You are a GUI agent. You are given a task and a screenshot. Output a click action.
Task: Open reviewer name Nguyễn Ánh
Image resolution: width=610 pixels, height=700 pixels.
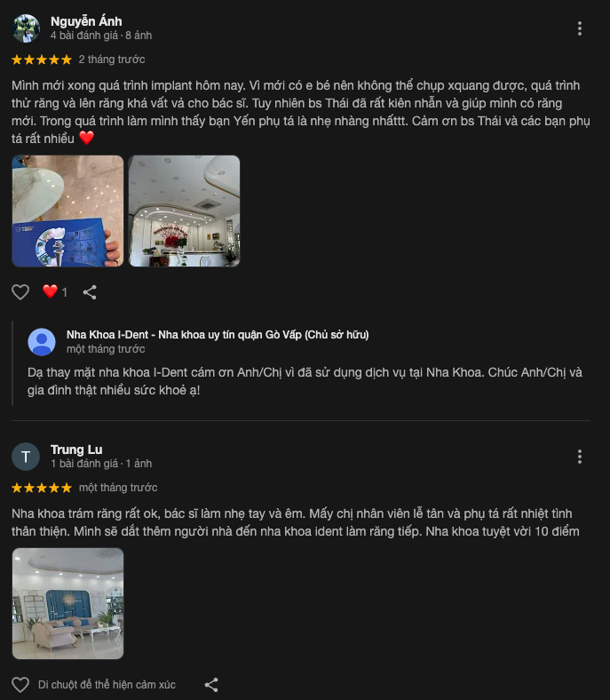[86, 21]
